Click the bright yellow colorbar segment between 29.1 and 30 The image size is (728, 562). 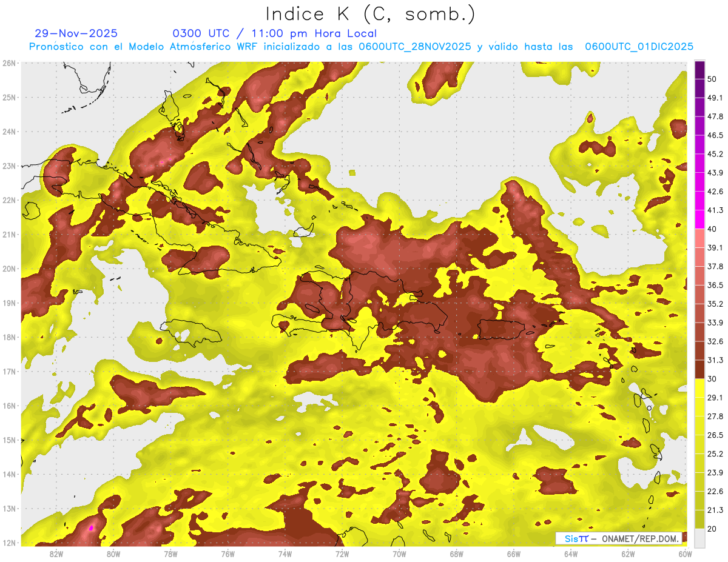click(x=700, y=388)
